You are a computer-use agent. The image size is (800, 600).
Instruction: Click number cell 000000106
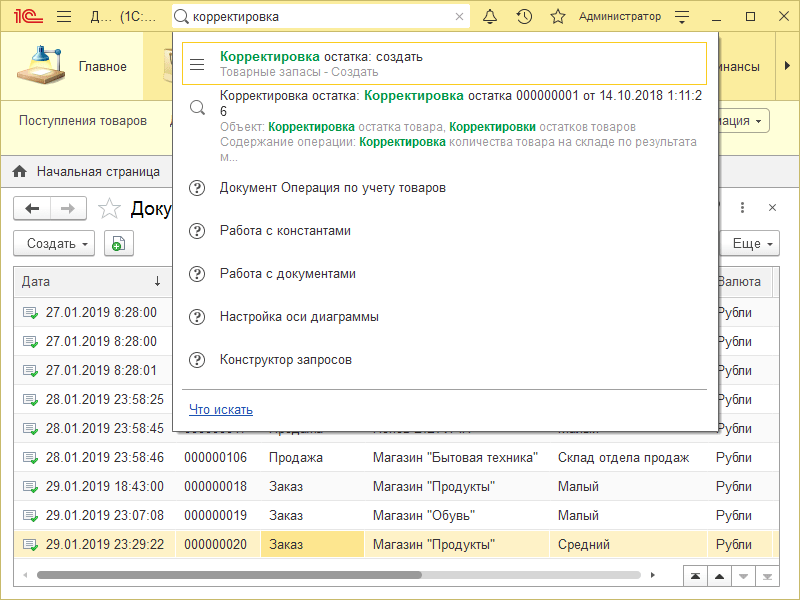(x=215, y=458)
